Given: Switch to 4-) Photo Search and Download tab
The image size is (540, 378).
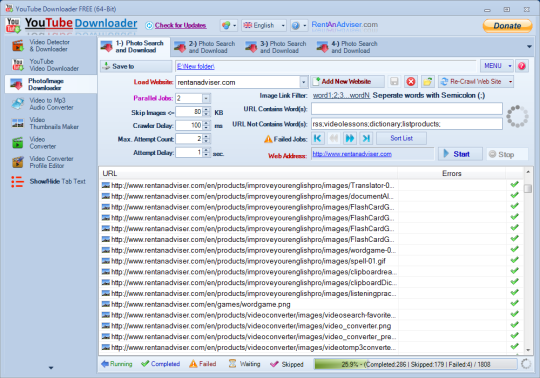Looking at the screenshot, I should [x=348, y=47].
